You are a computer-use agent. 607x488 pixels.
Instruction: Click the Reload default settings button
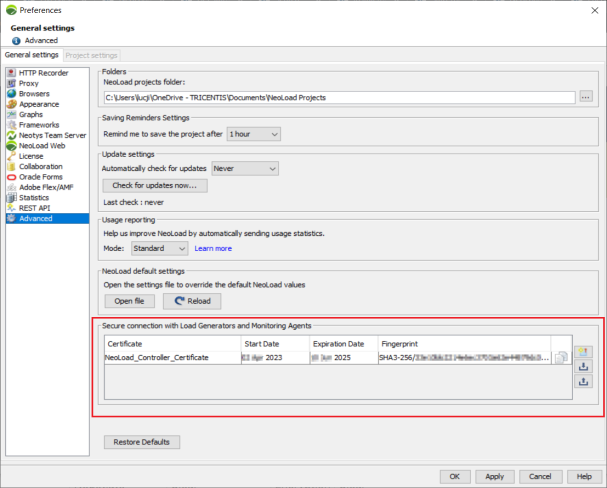pos(191,300)
